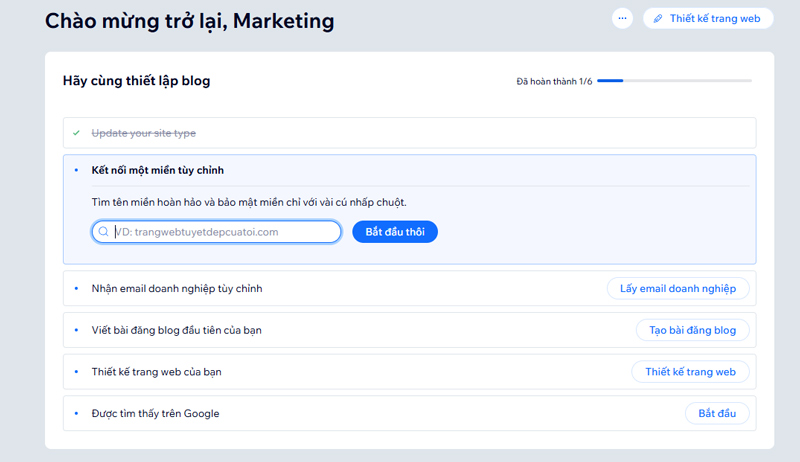Click the bullet beside "Kết nối một miền tùy chỉnh"

coord(76,171)
